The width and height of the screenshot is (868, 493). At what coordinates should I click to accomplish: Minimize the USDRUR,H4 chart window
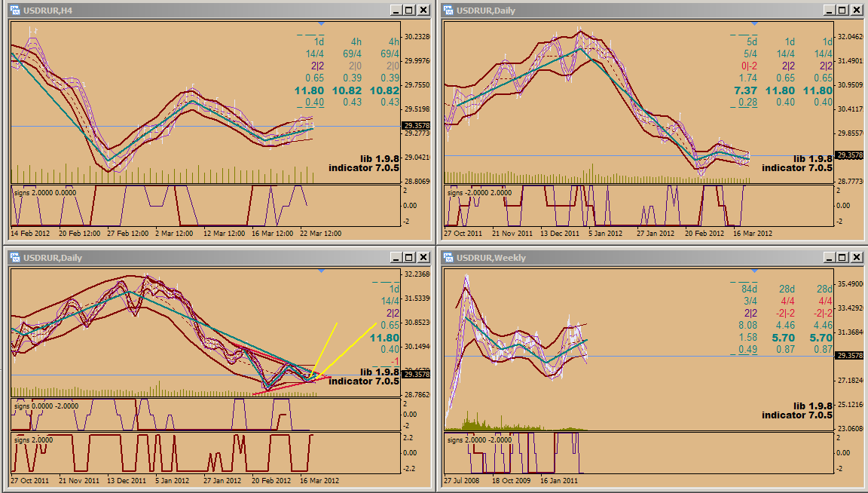(x=396, y=10)
